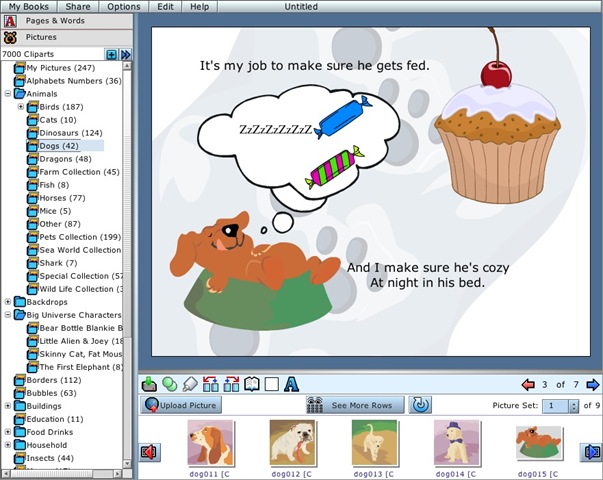Click the cupcake picture on the page
This screenshot has width=603, height=480.
497,115
